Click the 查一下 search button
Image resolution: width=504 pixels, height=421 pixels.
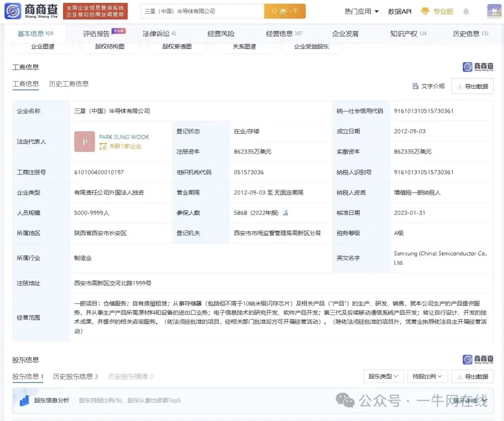point(285,11)
